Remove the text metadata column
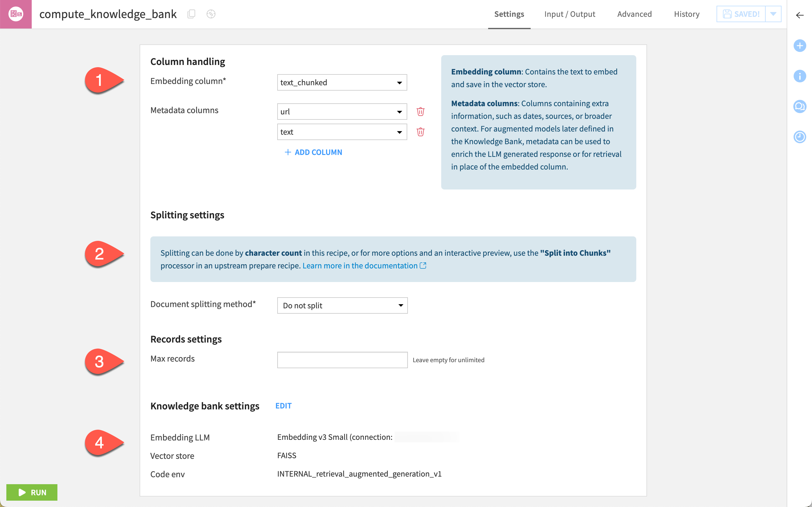The image size is (812, 507). coord(420,132)
